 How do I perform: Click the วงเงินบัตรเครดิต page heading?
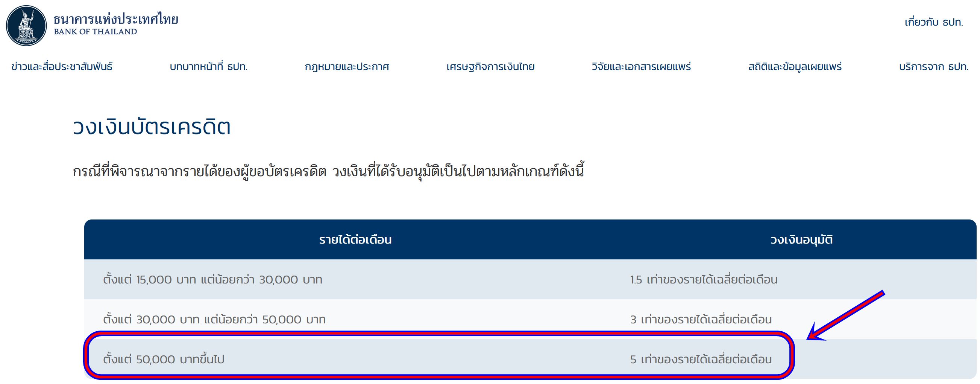[152, 127]
